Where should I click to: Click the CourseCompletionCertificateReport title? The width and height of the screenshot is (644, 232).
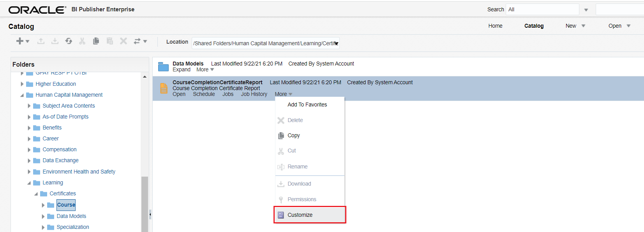[x=217, y=82]
